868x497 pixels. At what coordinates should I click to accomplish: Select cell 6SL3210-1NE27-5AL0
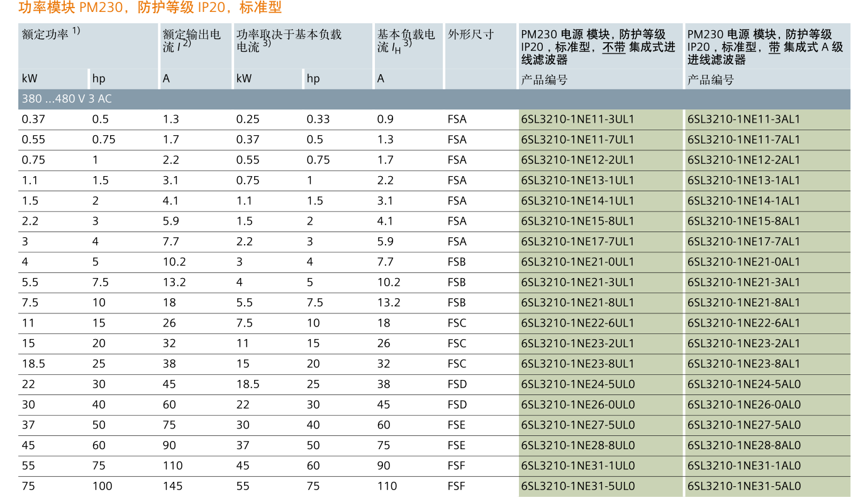pos(744,425)
